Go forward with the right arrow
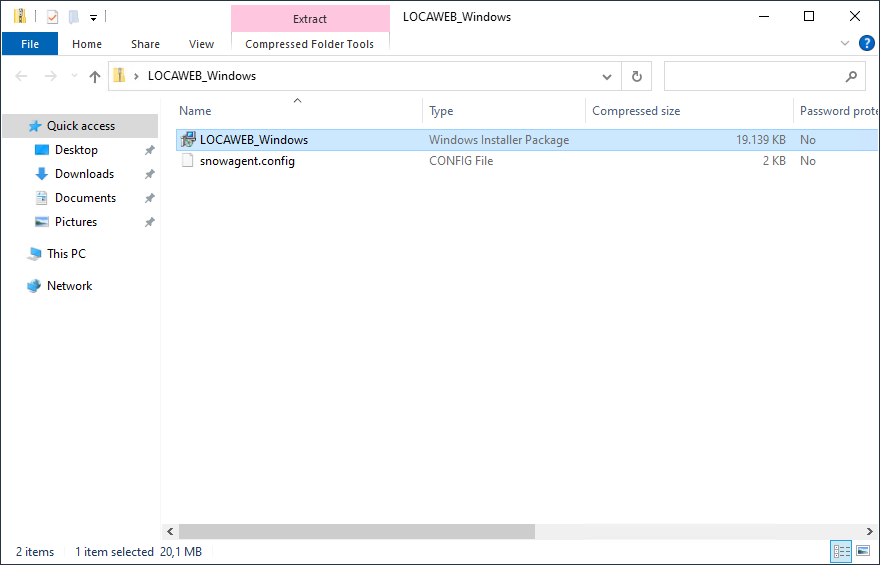 51,76
